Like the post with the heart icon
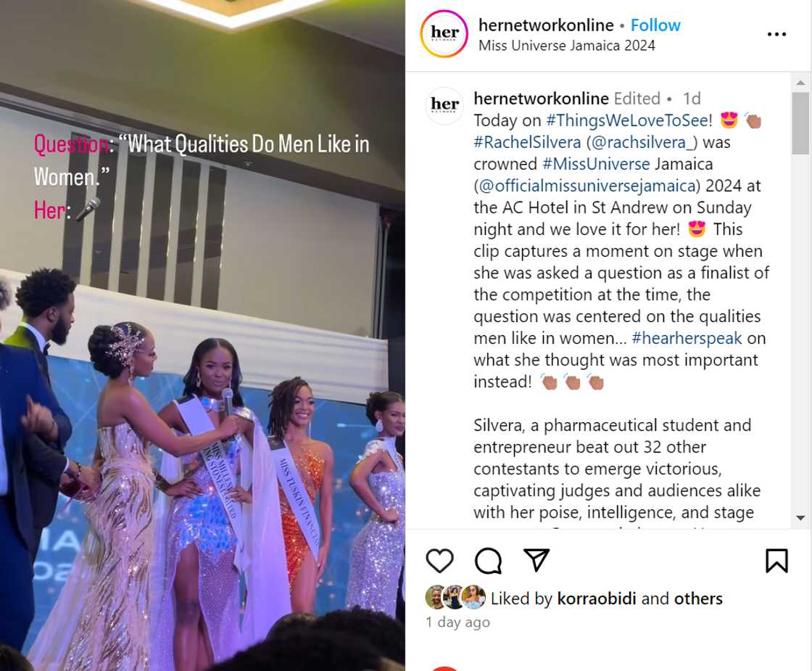The image size is (812, 671). (x=439, y=560)
